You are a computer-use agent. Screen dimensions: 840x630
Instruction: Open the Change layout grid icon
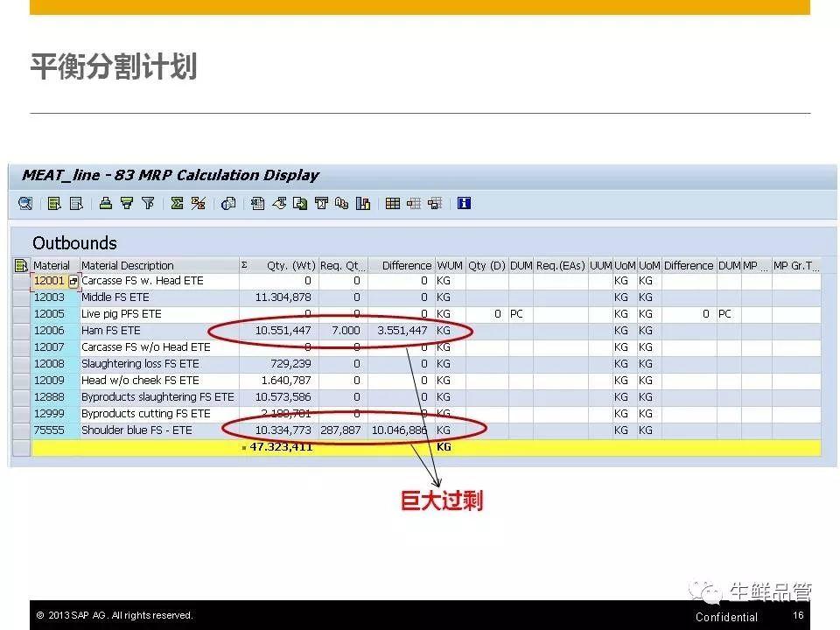[393, 203]
